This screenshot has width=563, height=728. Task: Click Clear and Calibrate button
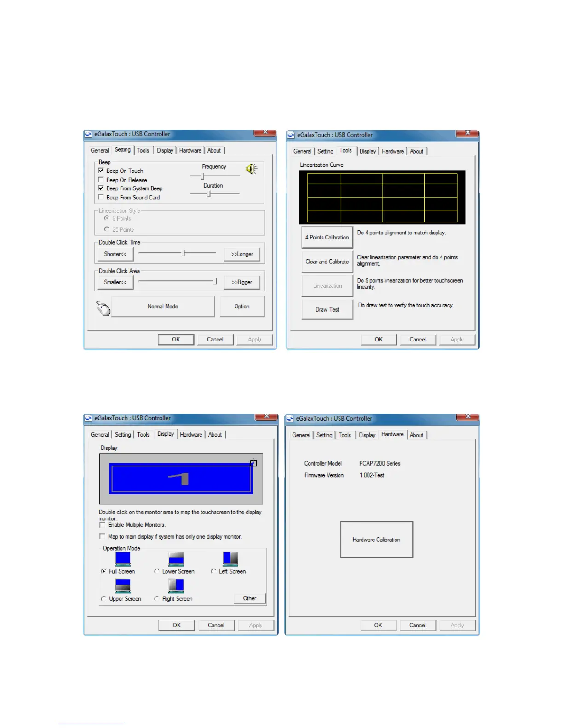click(x=327, y=262)
